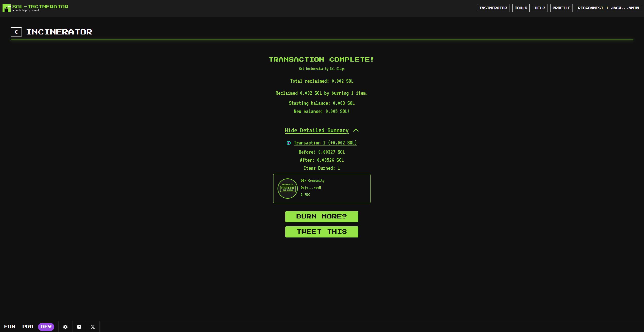This screenshot has width=644, height=332.
Task: Click the 'Metadata failed to load' token image
Action: coord(287,189)
